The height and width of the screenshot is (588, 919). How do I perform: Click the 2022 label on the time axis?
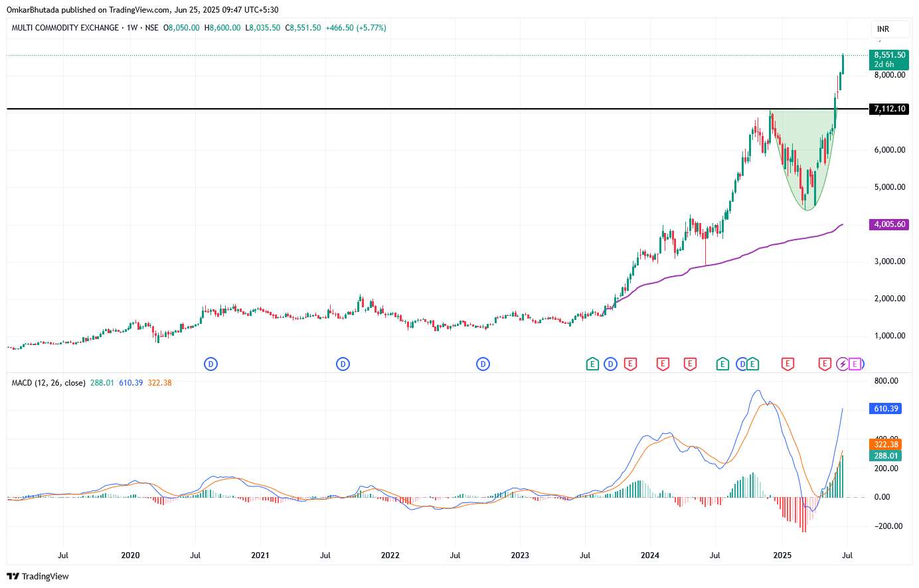pyautogui.click(x=390, y=555)
